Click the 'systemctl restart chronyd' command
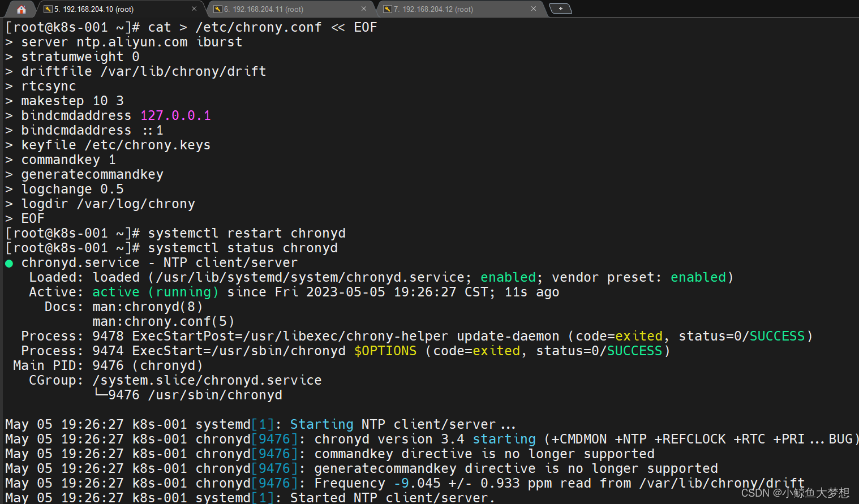This screenshot has height=504, width=859. [x=247, y=234]
